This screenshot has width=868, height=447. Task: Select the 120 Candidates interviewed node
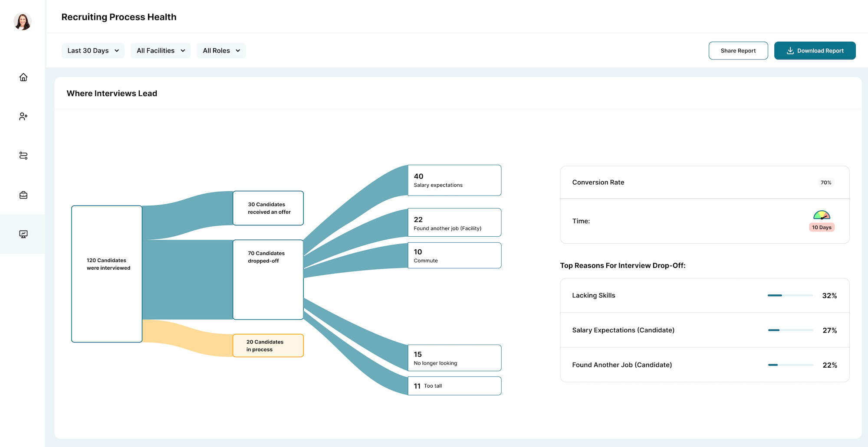click(107, 274)
